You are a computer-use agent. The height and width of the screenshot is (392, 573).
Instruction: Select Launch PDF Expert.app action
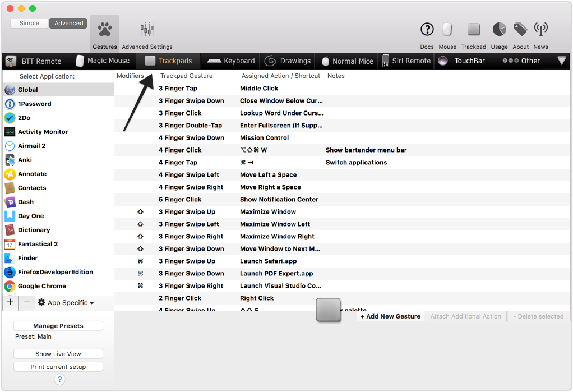[276, 274]
